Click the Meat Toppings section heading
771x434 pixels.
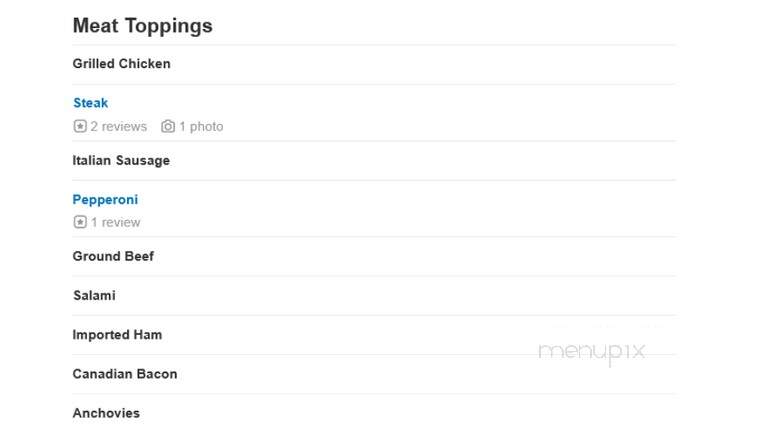tap(143, 26)
